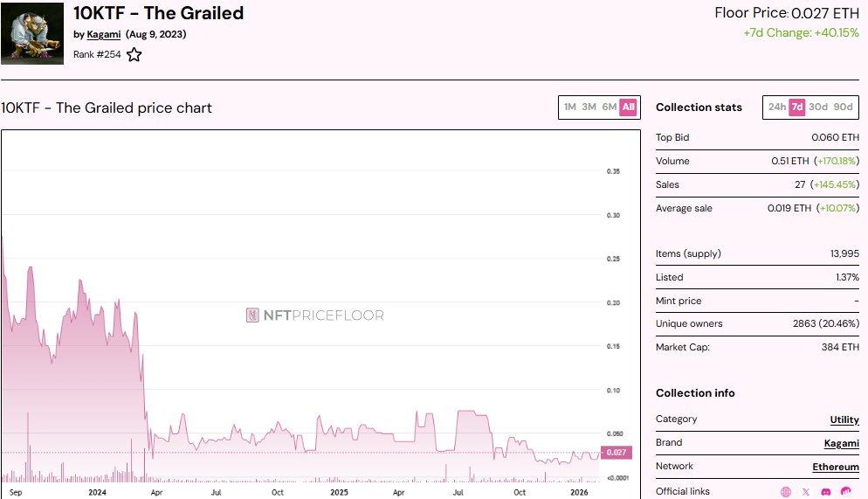This screenshot has height=499, width=868.
Task: Click the Items supply 13,995 value
Action: coord(844,253)
